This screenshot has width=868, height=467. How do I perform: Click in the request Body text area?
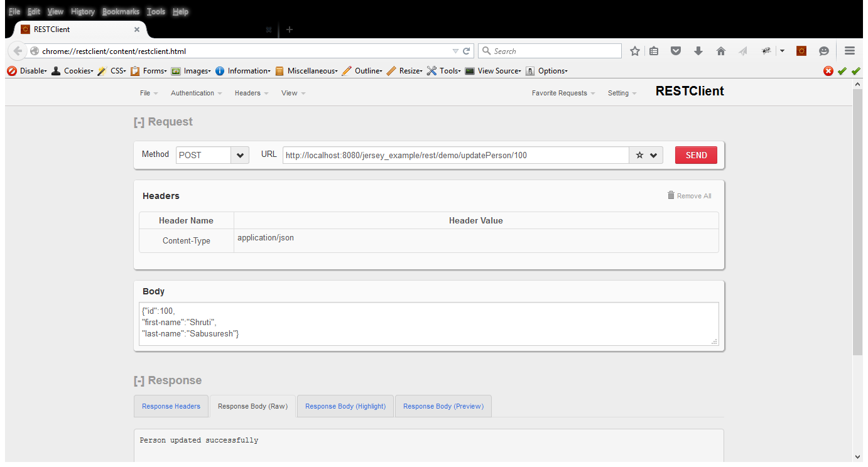pyautogui.click(x=429, y=324)
